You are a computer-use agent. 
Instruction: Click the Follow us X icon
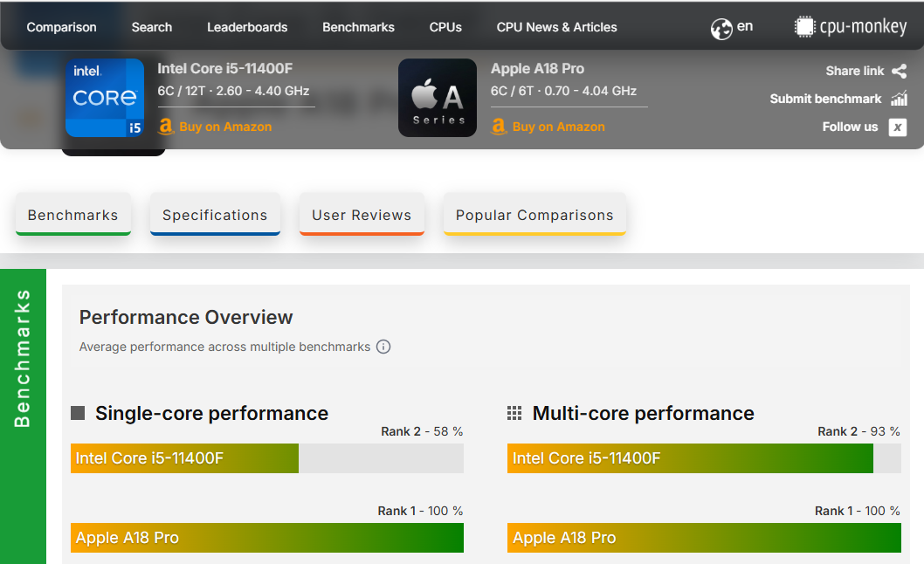coord(898,127)
